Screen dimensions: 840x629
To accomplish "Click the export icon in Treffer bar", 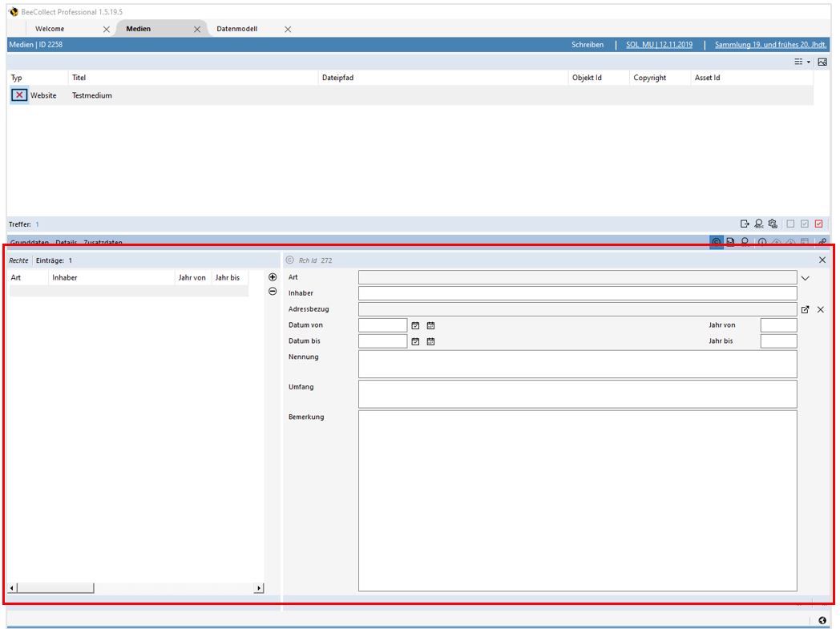I will [745, 224].
